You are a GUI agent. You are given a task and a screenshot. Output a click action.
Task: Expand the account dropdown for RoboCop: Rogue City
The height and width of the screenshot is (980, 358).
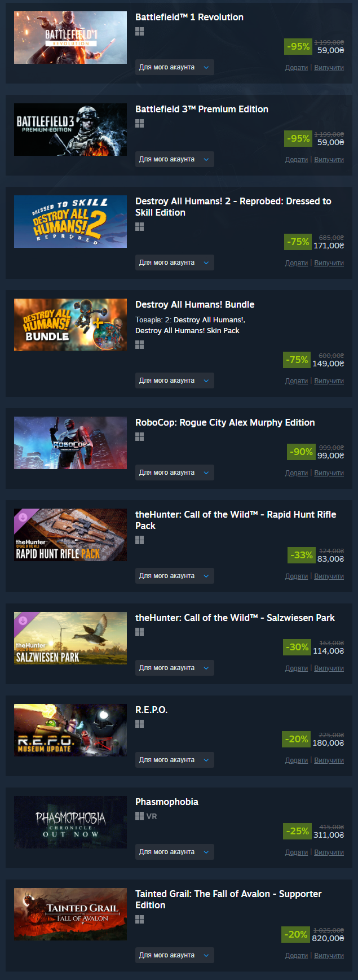pyautogui.click(x=175, y=473)
